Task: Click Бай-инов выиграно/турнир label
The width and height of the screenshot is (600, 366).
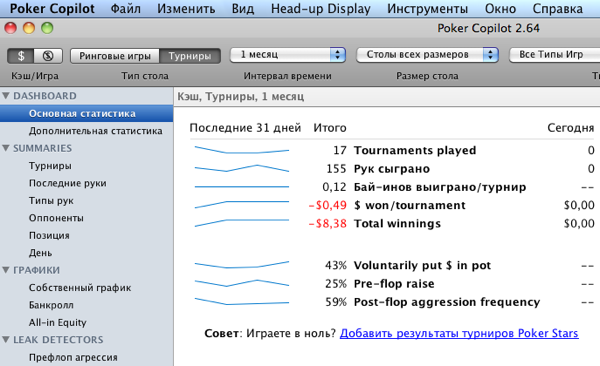Action: coord(440,187)
